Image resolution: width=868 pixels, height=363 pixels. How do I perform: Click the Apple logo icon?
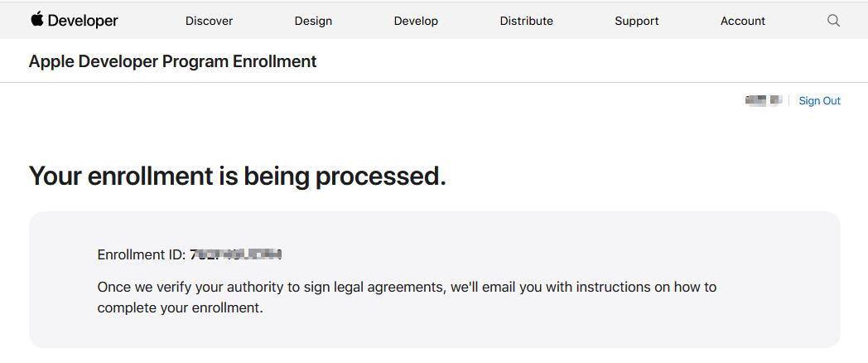(x=37, y=19)
